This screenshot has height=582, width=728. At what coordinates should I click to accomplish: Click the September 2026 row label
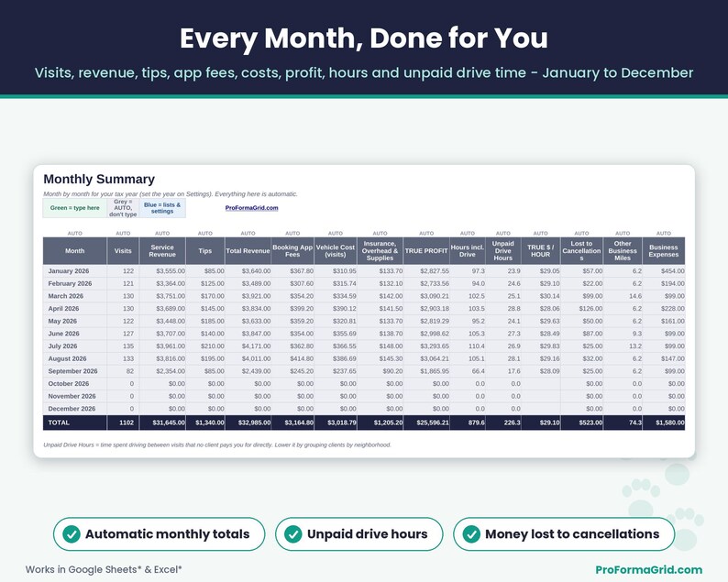73,371
